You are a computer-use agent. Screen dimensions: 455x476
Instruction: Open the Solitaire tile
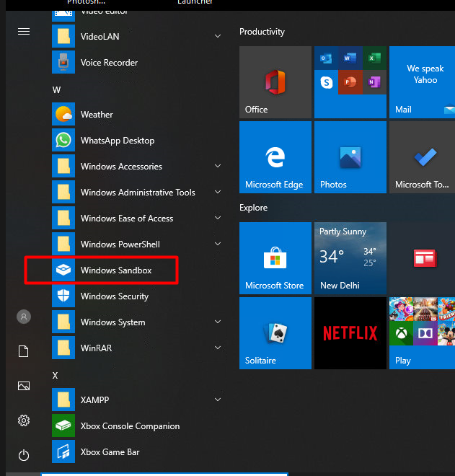click(x=275, y=333)
